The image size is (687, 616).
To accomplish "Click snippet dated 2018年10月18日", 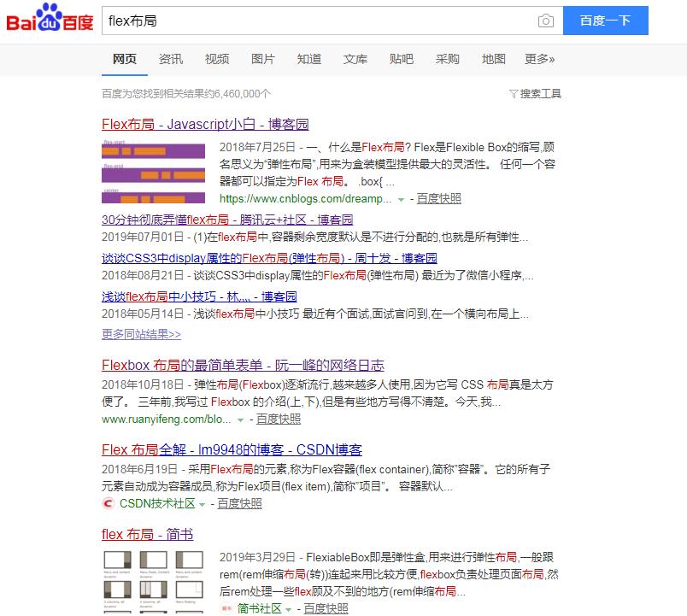I will tap(327, 393).
